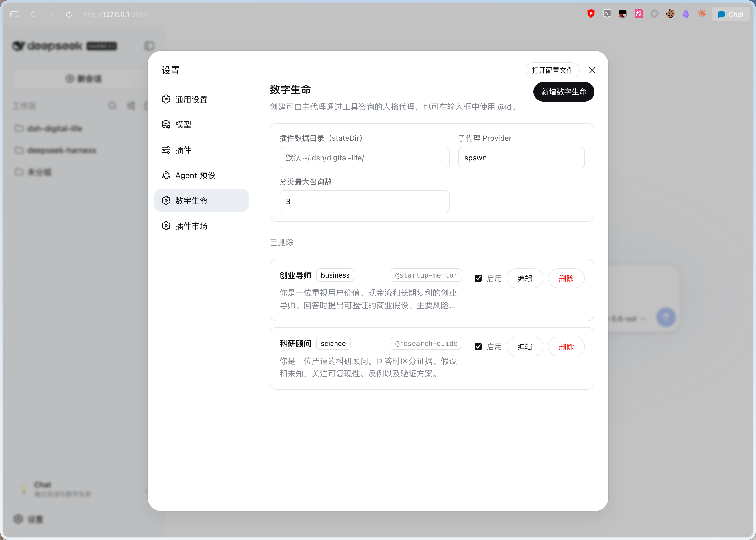This screenshot has width=756, height=540.
Task: Click the @research-guide id tag
Action: pos(426,343)
